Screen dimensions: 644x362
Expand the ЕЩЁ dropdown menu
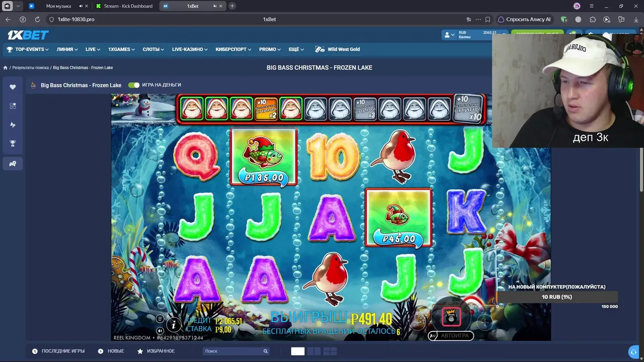(296, 49)
